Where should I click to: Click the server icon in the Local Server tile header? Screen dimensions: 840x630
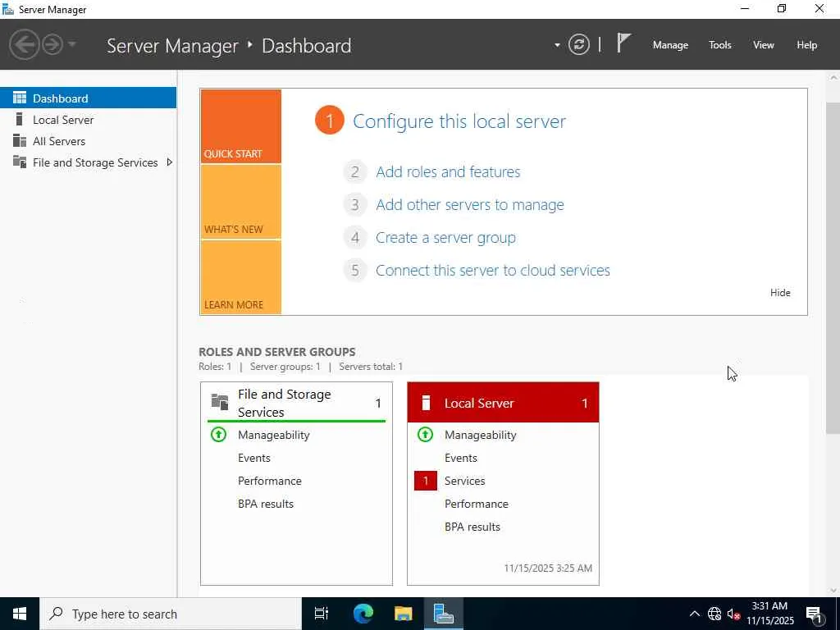click(x=426, y=403)
